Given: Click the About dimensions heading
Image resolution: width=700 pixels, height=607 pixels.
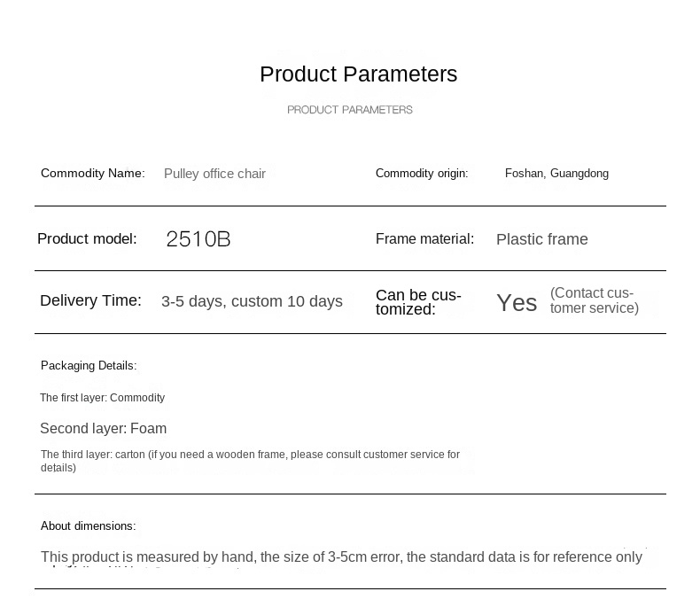Looking at the screenshot, I should point(88,525).
